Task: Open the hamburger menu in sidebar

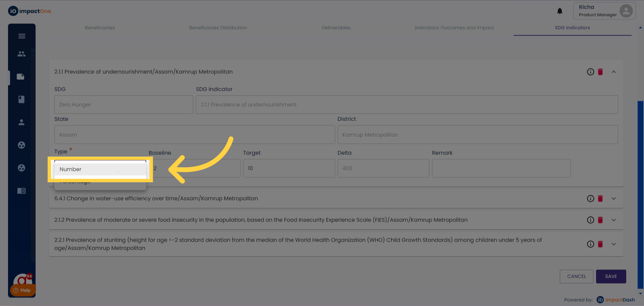Action: point(22,36)
